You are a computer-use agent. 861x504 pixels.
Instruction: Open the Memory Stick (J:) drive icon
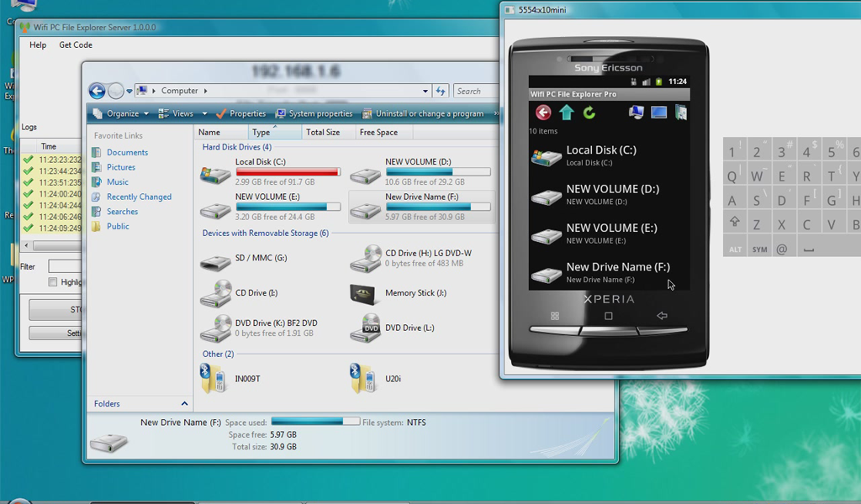point(364,293)
